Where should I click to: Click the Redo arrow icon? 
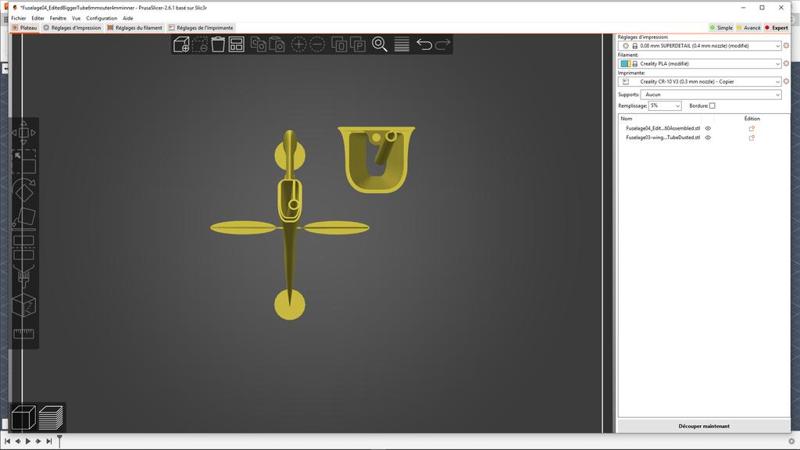click(x=442, y=44)
